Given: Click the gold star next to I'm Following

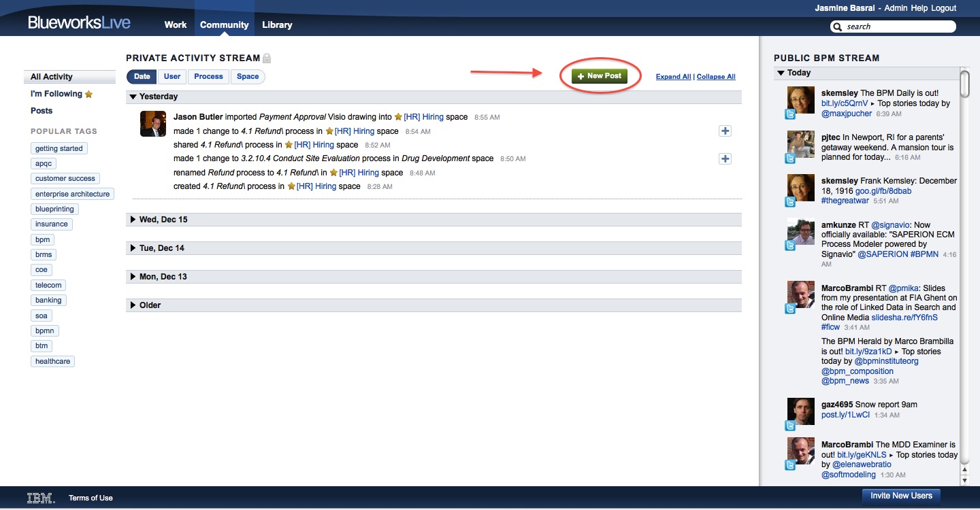Looking at the screenshot, I should [88, 94].
